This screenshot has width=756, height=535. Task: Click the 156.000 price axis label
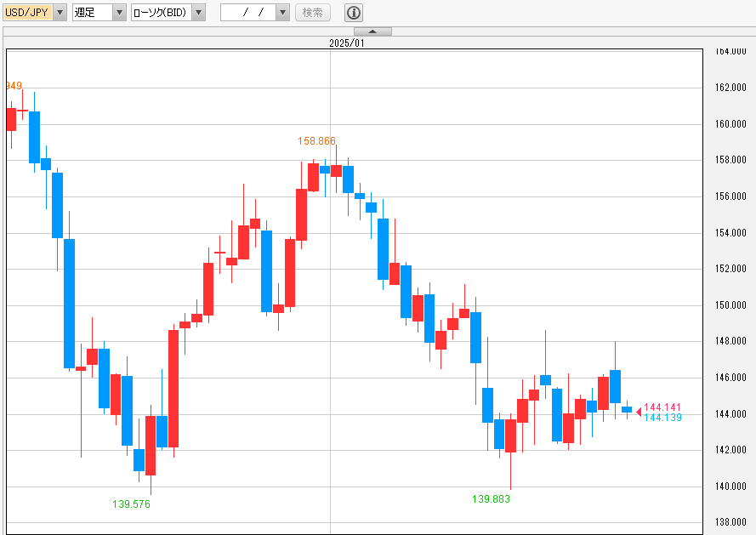(730, 196)
